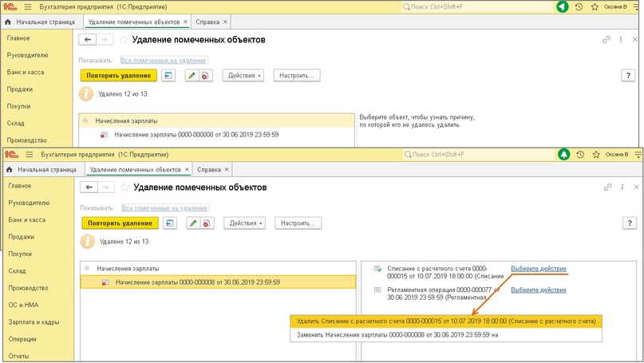Click help question button in lower window
The image size is (644, 363).
(630, 223)
